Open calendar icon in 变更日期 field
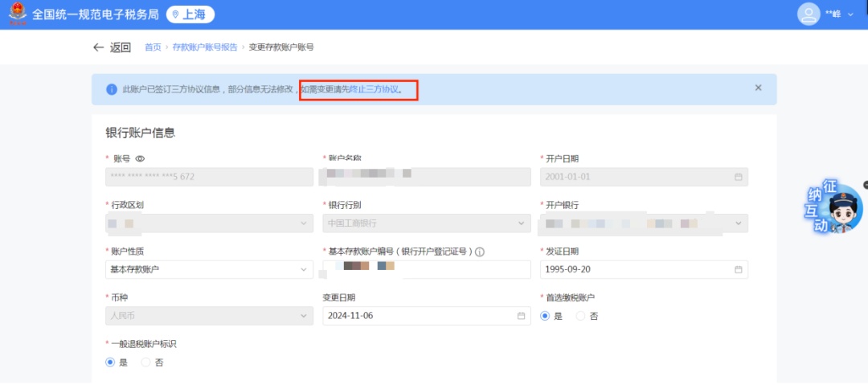This screenshot has width=868, height=385. point(521,316)
